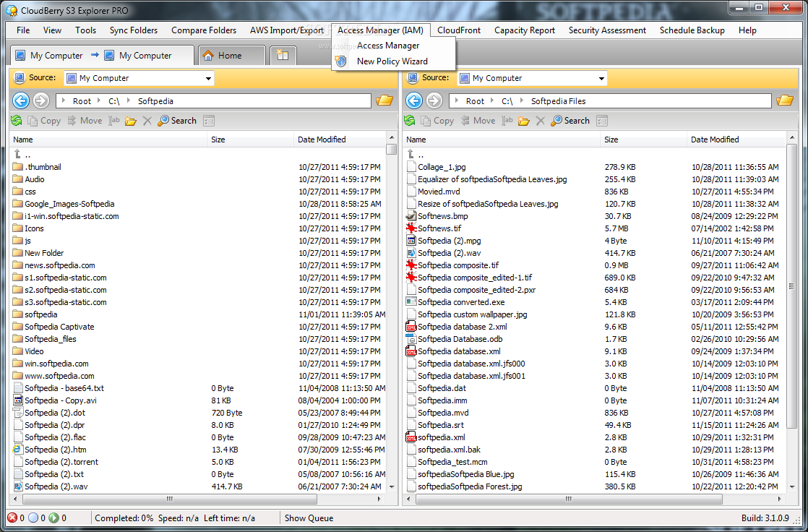Screen dimensions: 808x532
Task: Click the Forward arrow in right pane
Action: (434, 100)
